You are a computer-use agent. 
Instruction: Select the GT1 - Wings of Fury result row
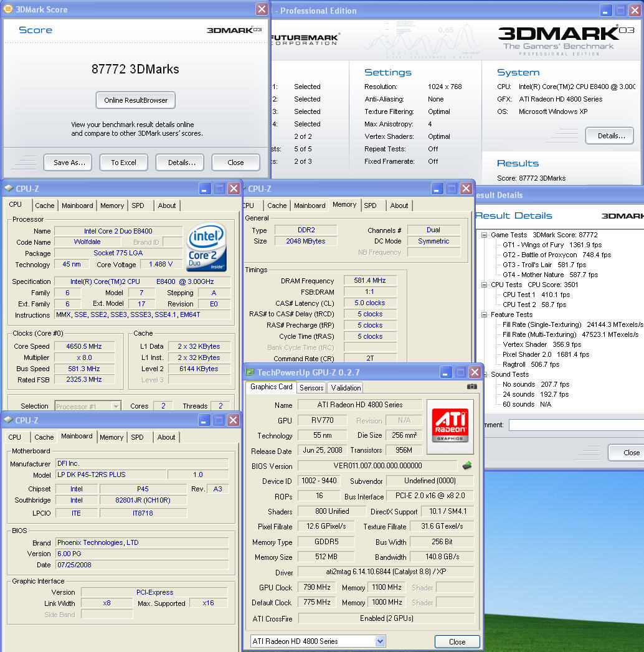tap(552, 245)
